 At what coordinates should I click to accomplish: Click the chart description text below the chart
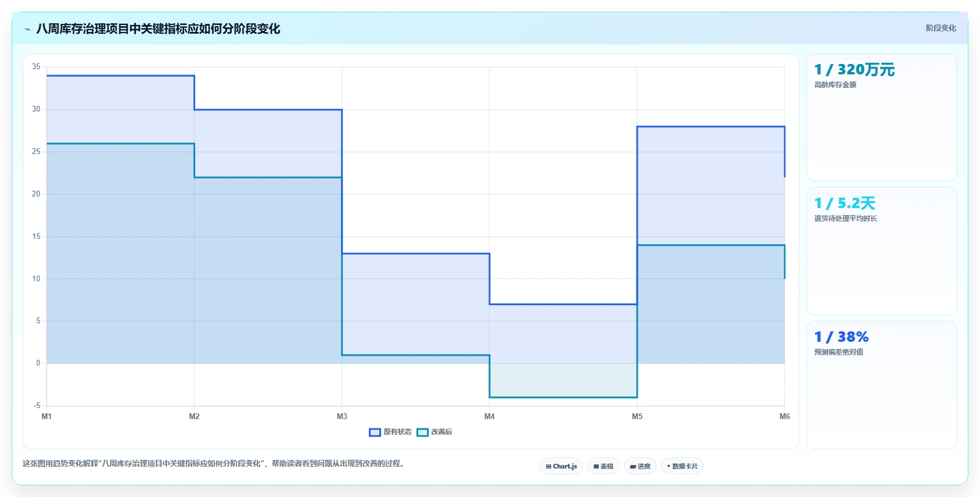[x=213, y=463]
